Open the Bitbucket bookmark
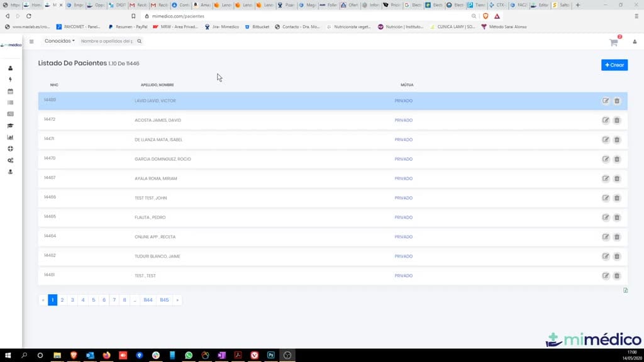This screenshot has height=362, width=644. pos(257,26)
